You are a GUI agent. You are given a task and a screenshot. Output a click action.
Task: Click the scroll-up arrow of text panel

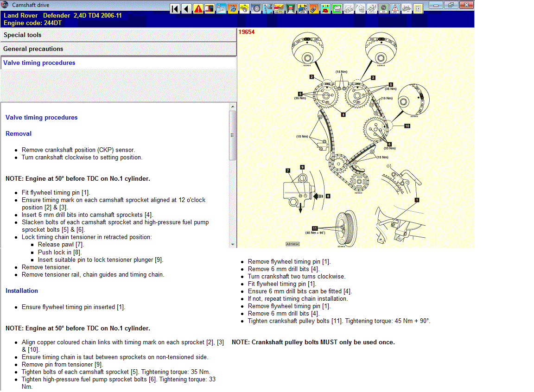(233, 107)
